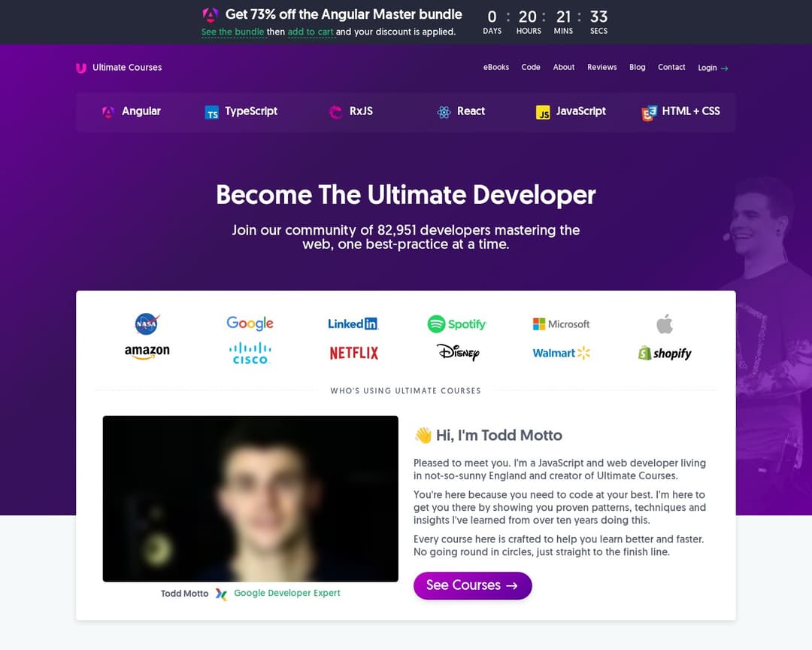This screenshot has width=812, height=650.
Task: Click the DAYS countdown value
Action: [x=492, y=17]
